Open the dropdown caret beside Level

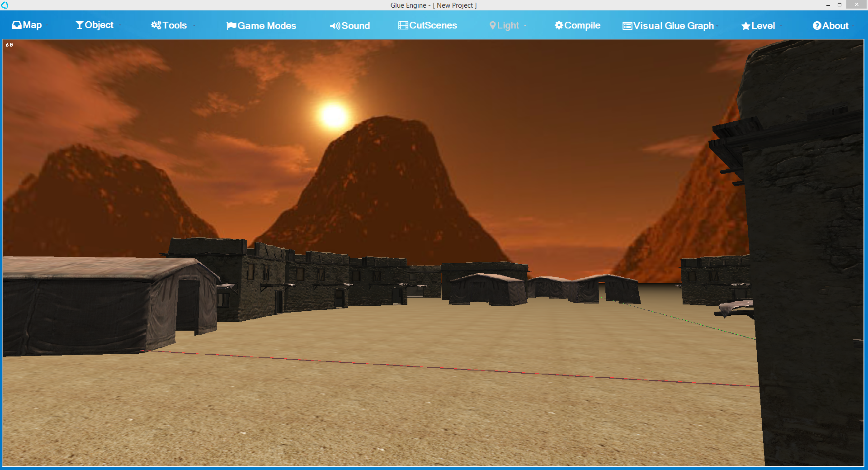click(x=781, y=26)
